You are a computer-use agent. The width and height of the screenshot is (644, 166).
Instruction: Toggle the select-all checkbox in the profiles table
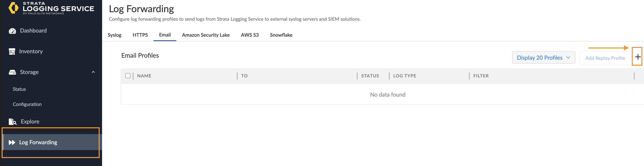click(x=128, y=76)
